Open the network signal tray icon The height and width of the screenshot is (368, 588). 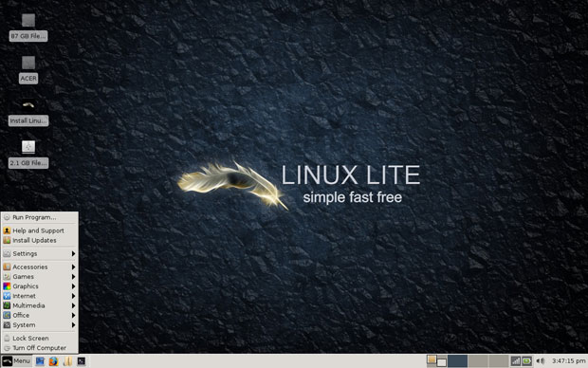[516, 360]
